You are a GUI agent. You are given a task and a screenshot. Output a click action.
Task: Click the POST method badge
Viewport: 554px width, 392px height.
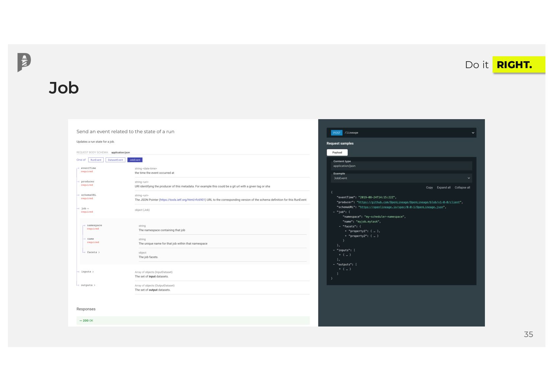coord(337,133)
